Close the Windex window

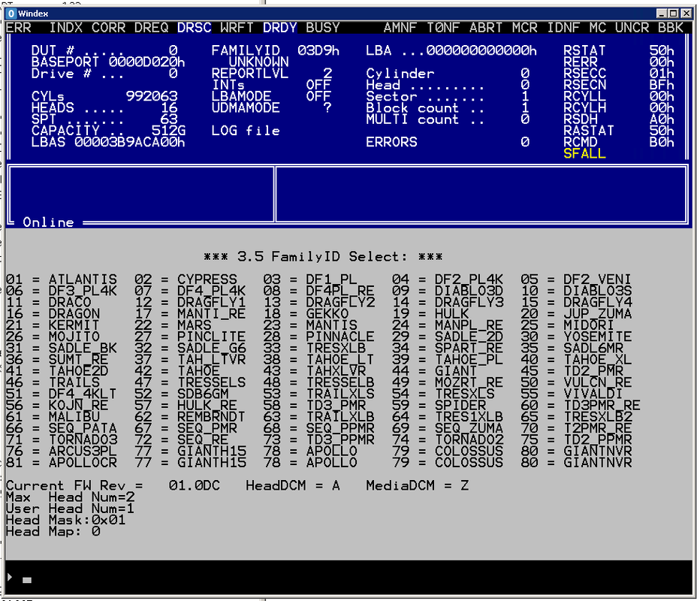(x=686, y=14)
